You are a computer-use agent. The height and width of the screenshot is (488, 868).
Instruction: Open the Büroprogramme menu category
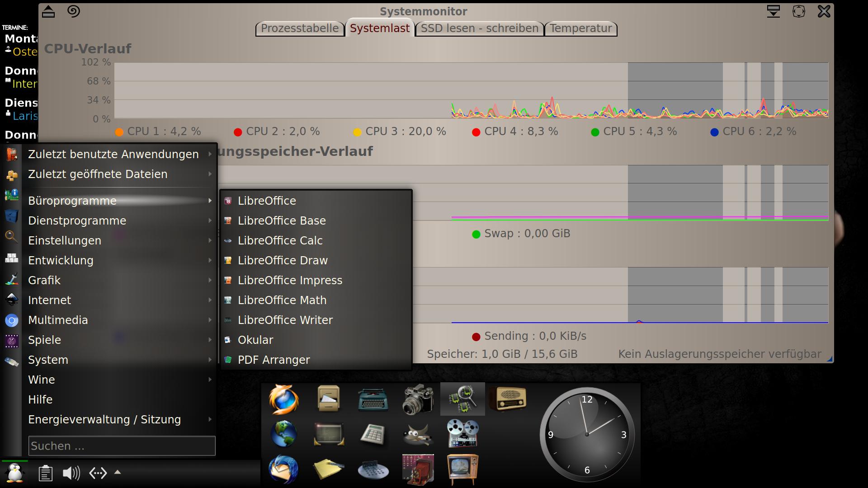120,201
